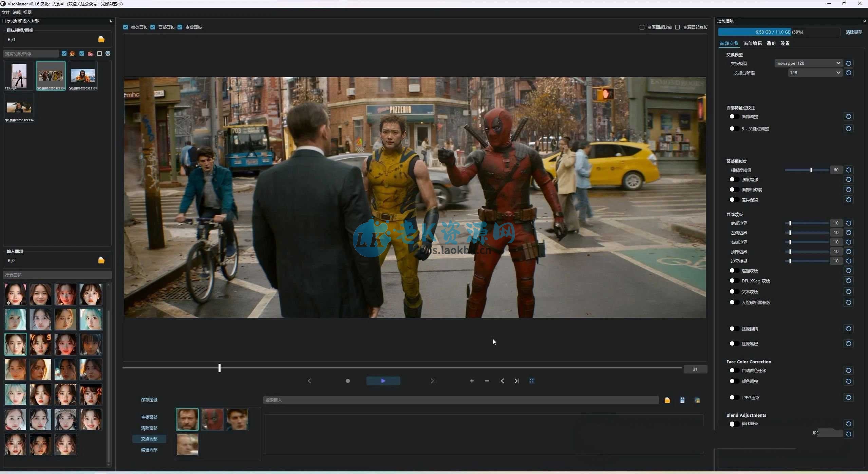The width and height of the screenshot is (868, 474).
Task: Turn on 还原嘴巴 switch
Action: (734, 343)
